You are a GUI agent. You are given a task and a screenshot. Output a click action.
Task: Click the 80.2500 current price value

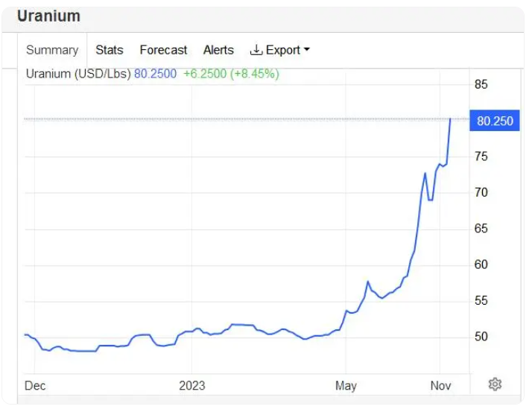pyautogui.click(x=155, y=74)
